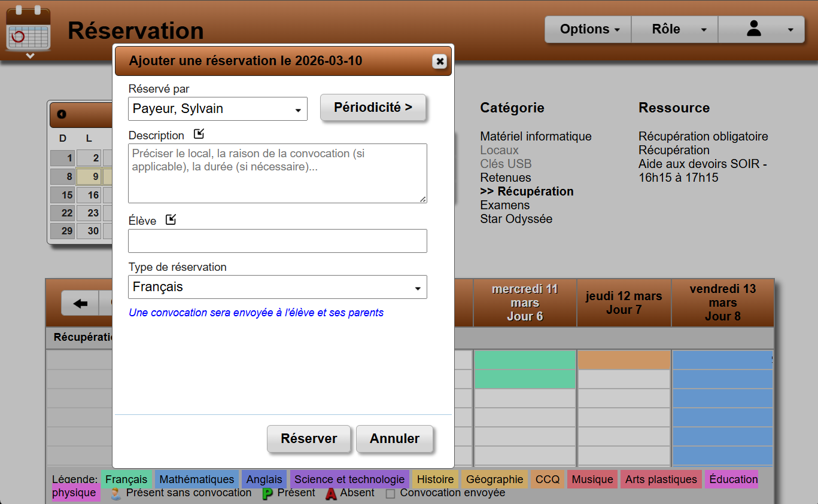The image size is (818, 504).
Task: Open the Options dropdown menu
Action: tap(588, 29)
